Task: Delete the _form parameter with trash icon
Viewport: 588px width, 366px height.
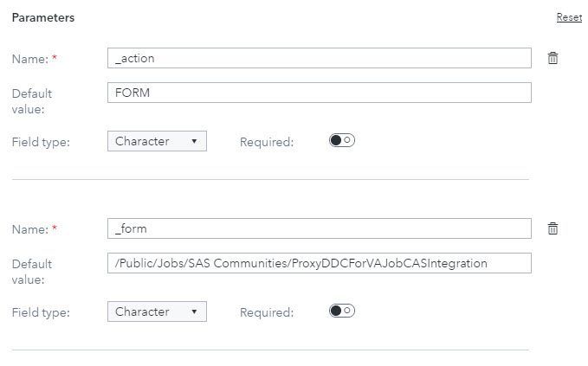Action: (552, 228)
